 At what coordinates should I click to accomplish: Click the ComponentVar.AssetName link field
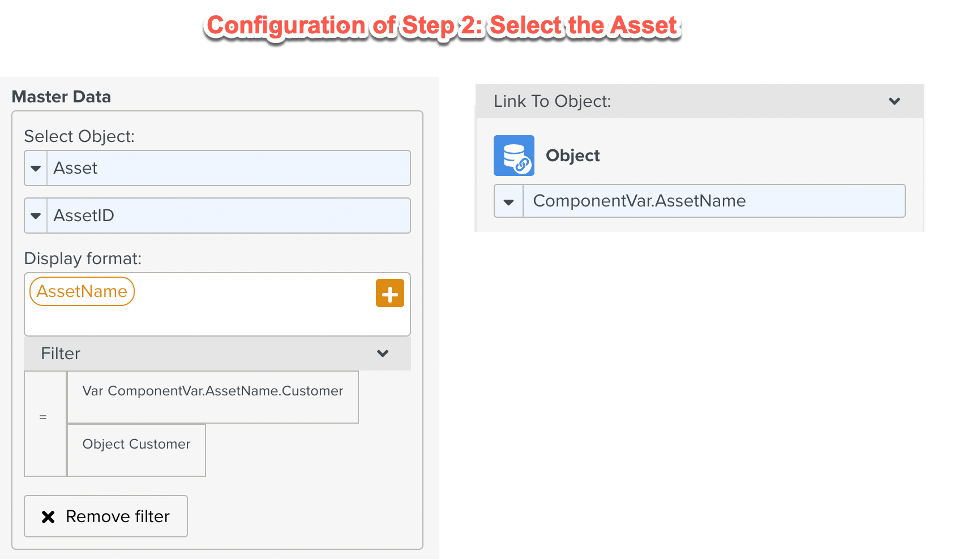pyautogui.click(x=713, y=201)
